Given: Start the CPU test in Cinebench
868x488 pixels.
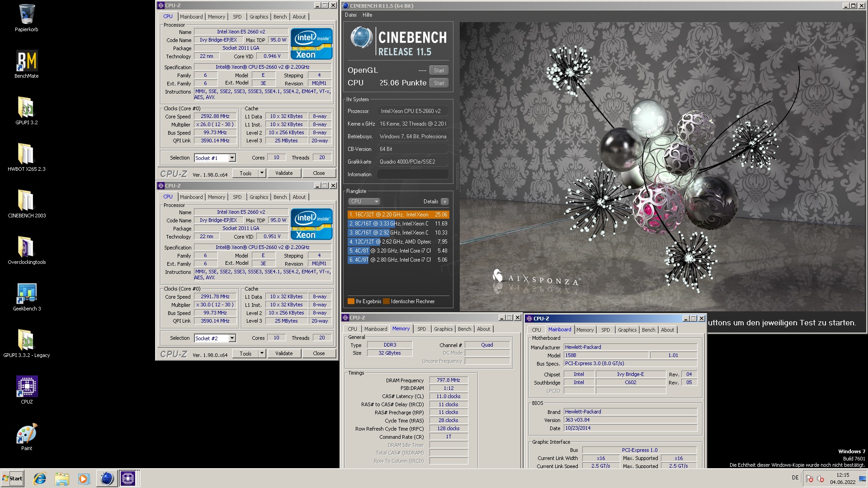Looking at the screenshot, I should [439, 83].
